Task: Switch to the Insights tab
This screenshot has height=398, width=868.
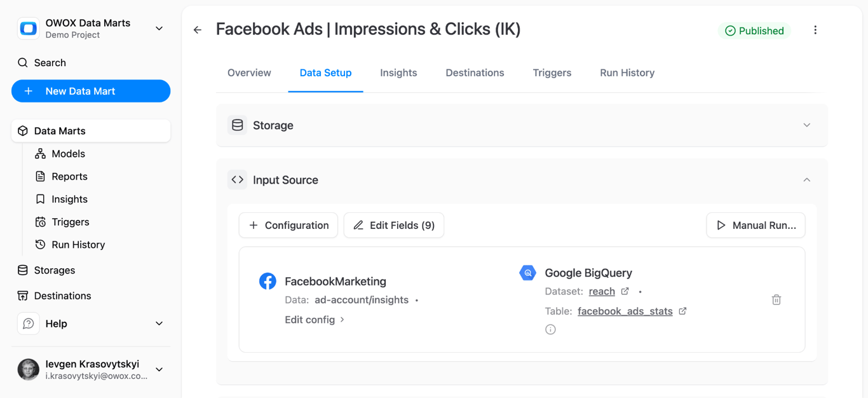Action: pyautogui.click(x=398, y=72)
